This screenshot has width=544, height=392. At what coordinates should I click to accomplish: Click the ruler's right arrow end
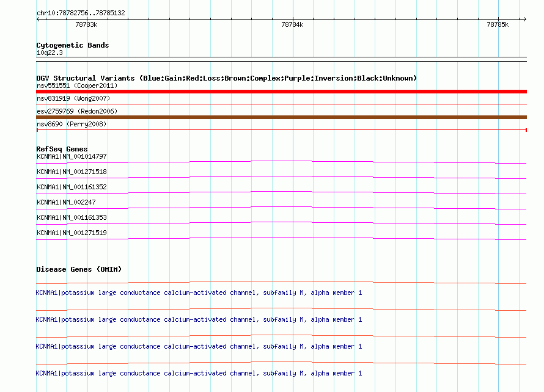(524, 19)
